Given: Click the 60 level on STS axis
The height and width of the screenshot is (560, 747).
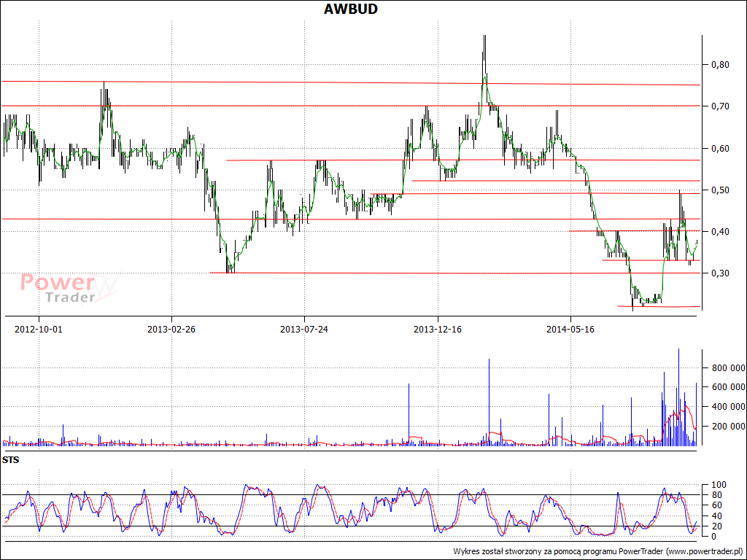Looking at the screenshot, I should [x=716, y=505].
